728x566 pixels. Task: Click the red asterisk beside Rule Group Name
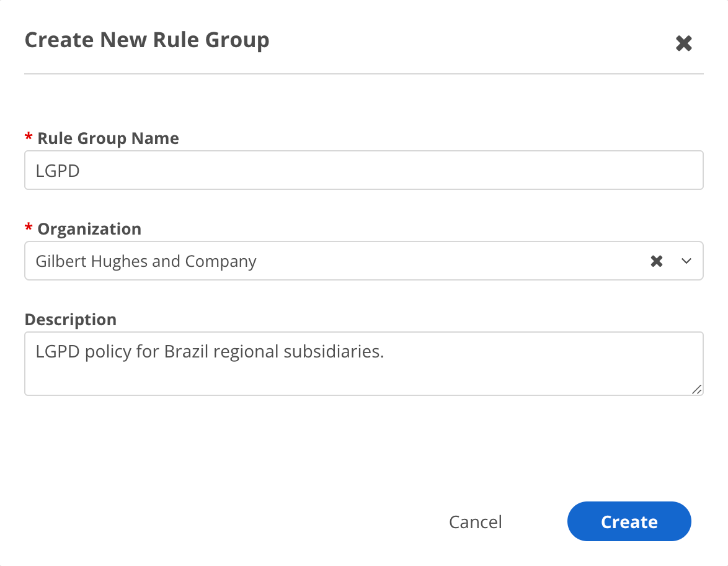click(x=28, y=138)
